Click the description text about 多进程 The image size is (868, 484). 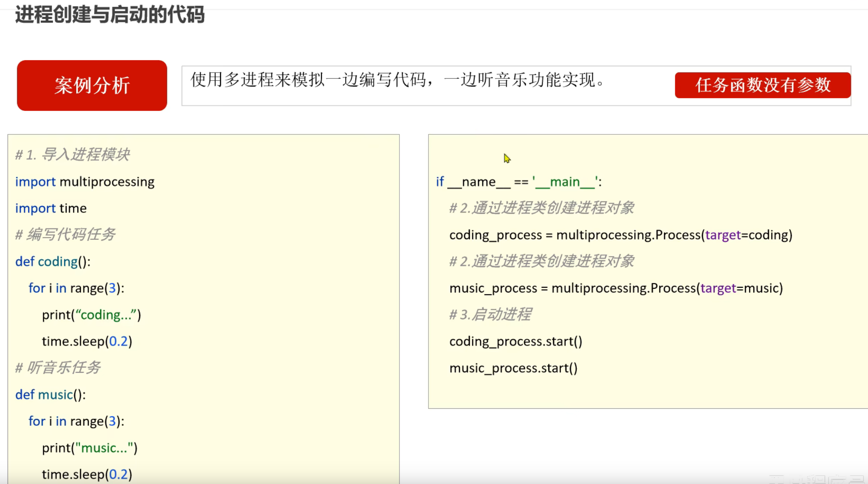point(398,80)
